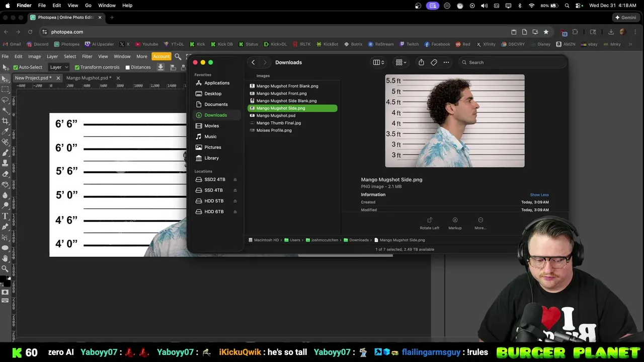Expand hidden bookmarks overflow chevron
The height and width of the screenshot is (362, 644).
click(630, 44)
